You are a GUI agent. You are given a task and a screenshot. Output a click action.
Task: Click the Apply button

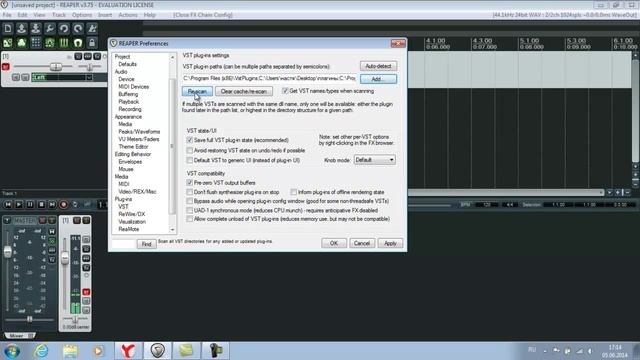(390, 243)
